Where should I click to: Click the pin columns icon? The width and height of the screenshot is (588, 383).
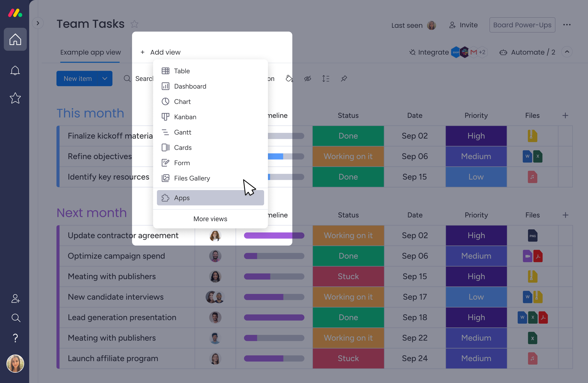click(x=344, y=79)
